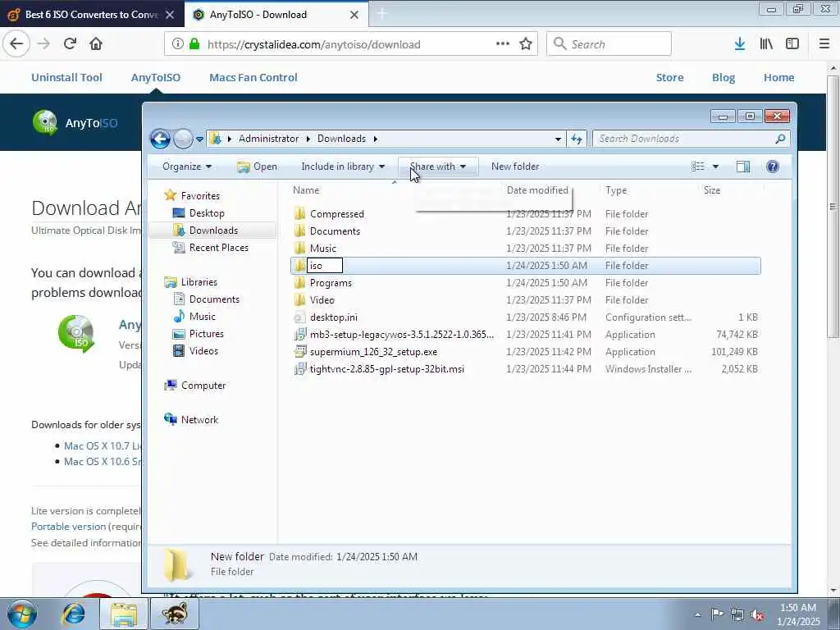Reload the page in Firefox
Image resolution: width=840 pixels, height=630 pixels.
[x=70, y=44]
